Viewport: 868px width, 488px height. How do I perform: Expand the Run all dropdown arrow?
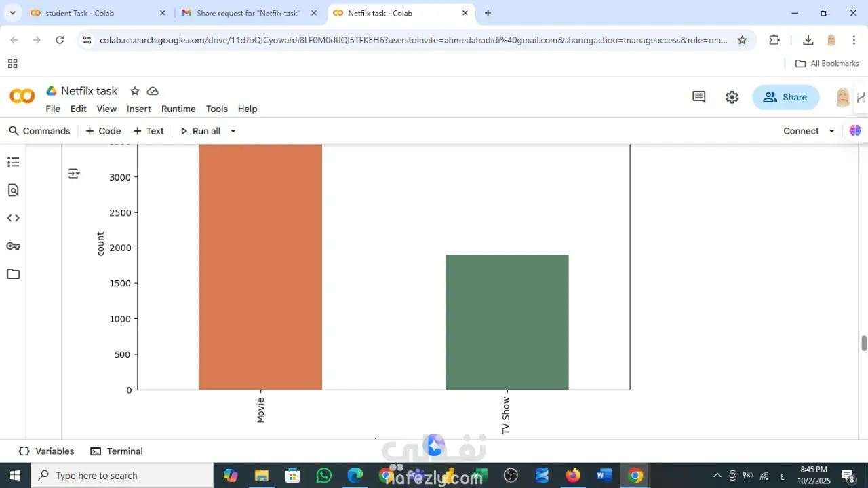coord(233,131)
